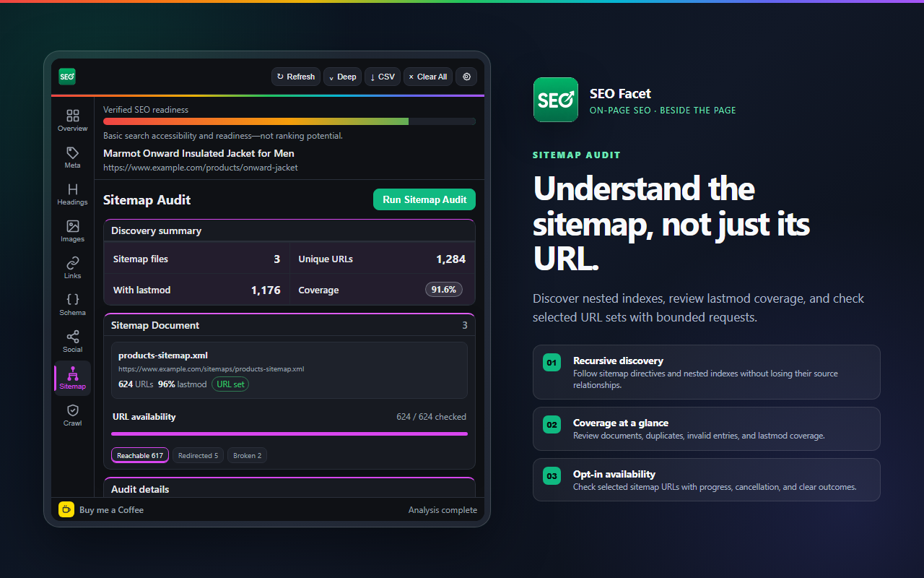
Task: Click the product page URL onward-jacket
Action: 201,168
